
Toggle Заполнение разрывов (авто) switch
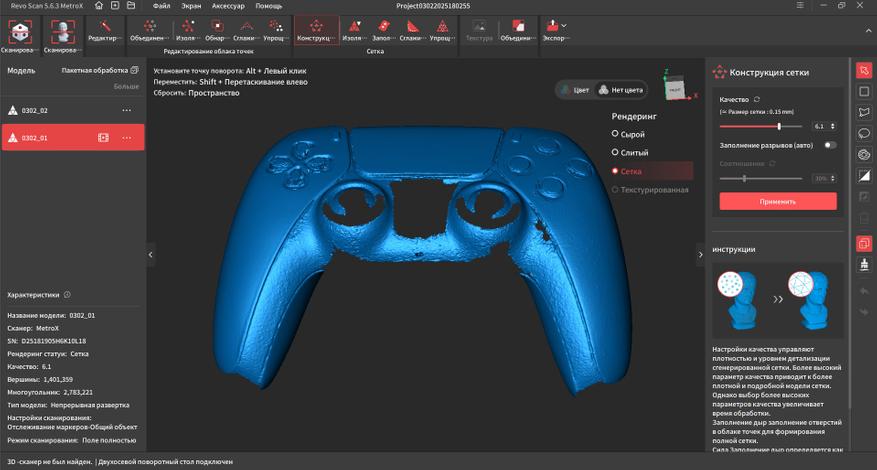[x=831, y=145]
